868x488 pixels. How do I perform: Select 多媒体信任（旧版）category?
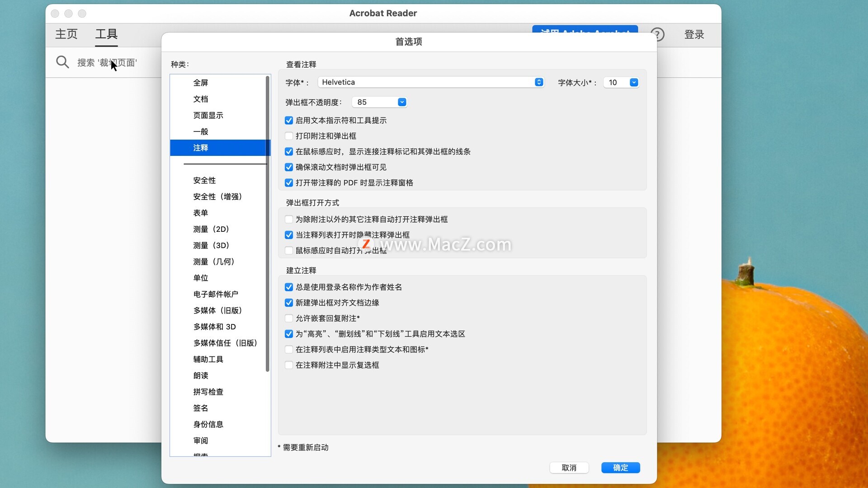(218, 343)
